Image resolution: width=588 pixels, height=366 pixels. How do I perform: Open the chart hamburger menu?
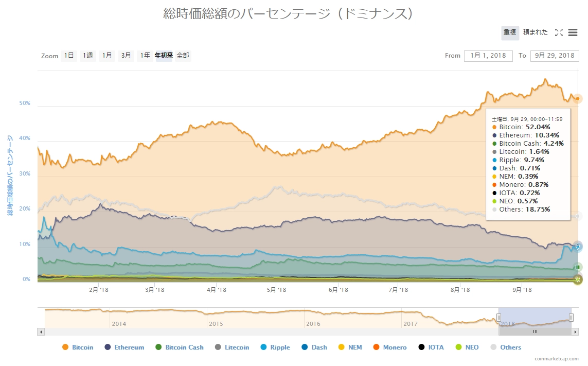click(573, 32)
